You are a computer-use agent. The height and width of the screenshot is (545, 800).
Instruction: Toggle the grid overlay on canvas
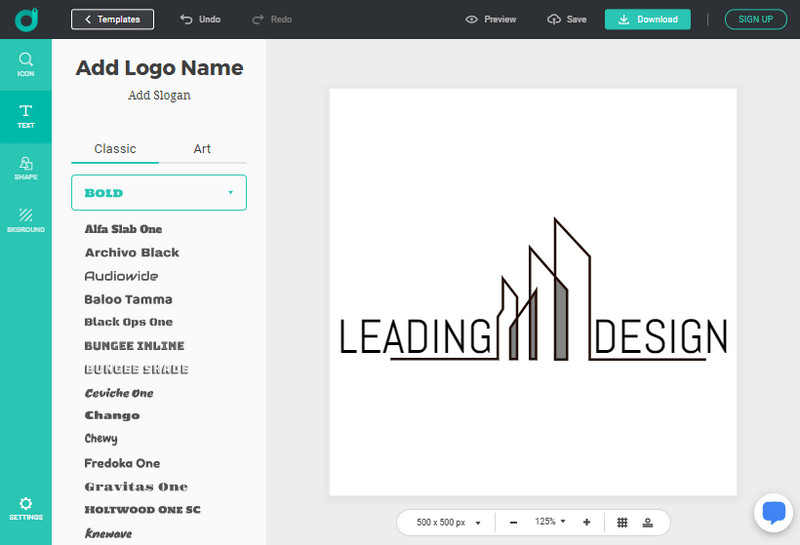click(622, 522)
